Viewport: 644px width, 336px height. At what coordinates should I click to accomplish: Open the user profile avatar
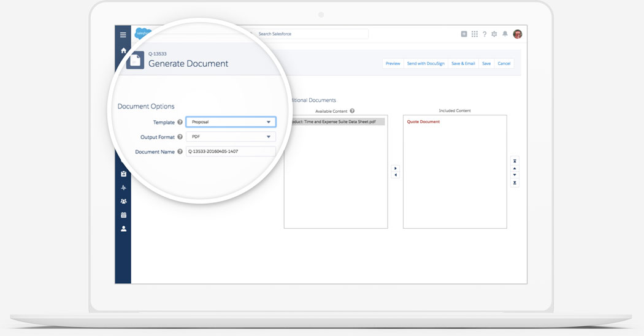pyautogui.click(x=517, y=34)
